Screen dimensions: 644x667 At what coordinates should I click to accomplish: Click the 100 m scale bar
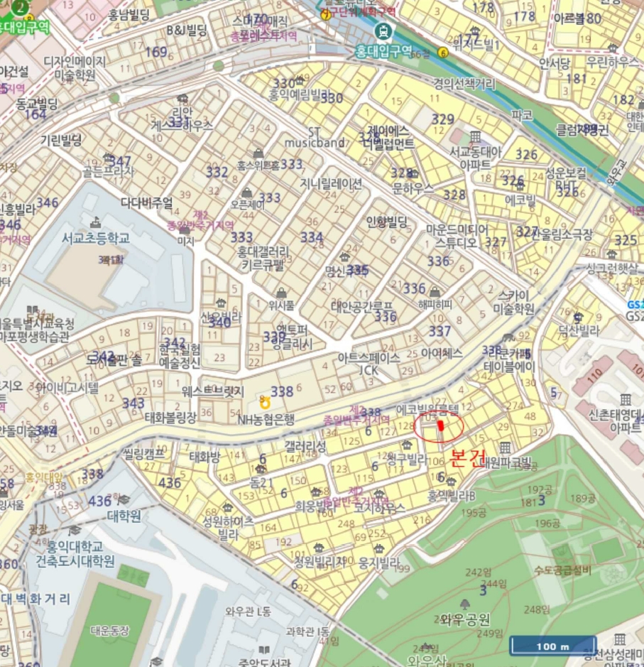pyautogui.click(x=553, y=646)
